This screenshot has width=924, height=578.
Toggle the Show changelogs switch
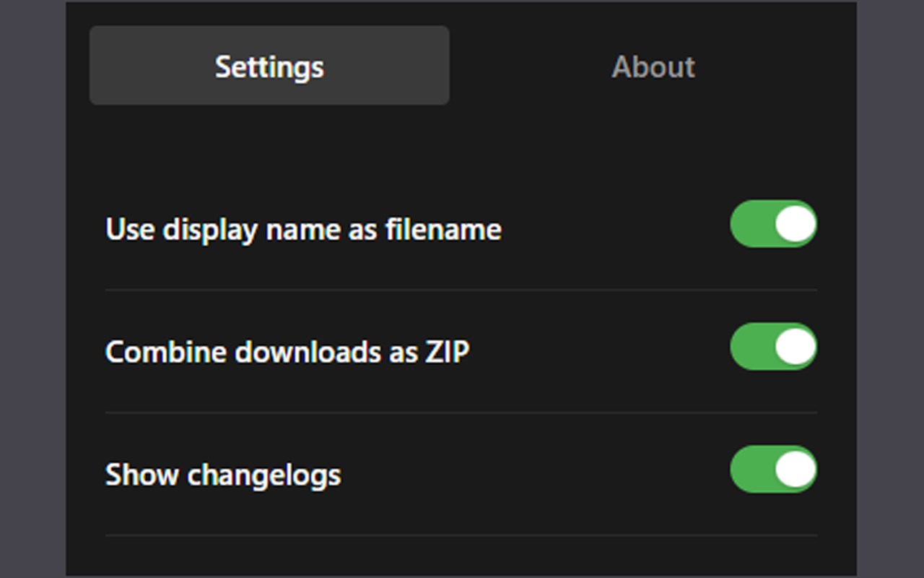point(773,470)
